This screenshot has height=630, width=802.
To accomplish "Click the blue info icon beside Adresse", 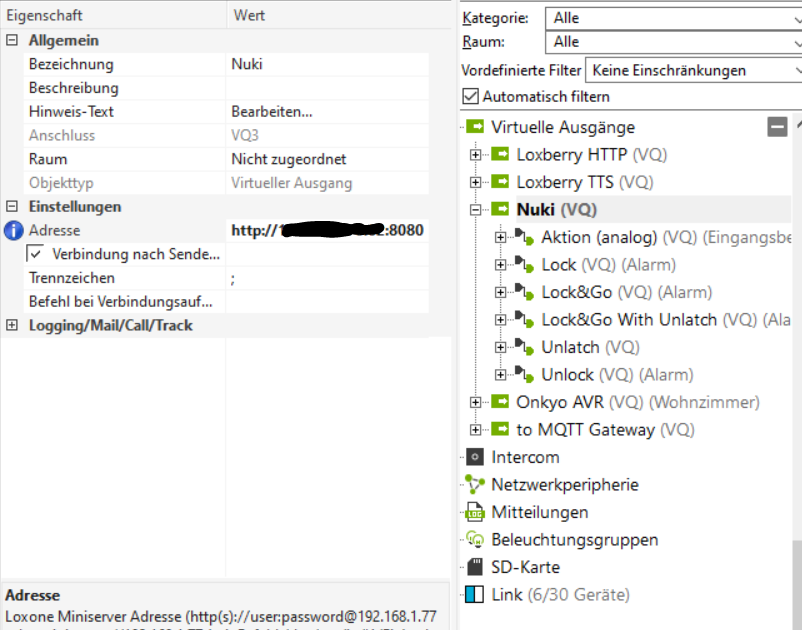I will (13, 231).
